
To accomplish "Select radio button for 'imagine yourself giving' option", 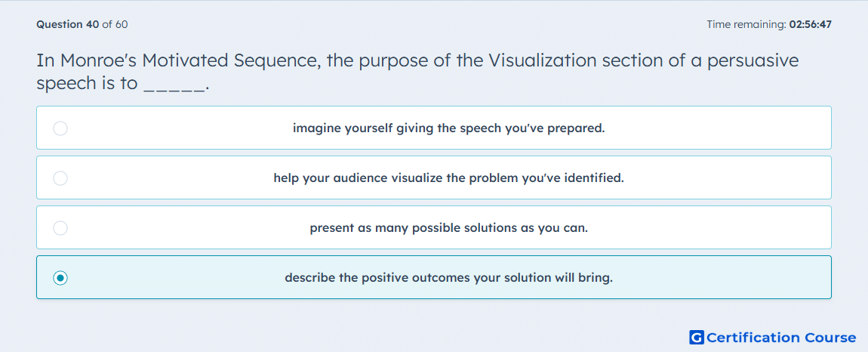I will (60, 128).
